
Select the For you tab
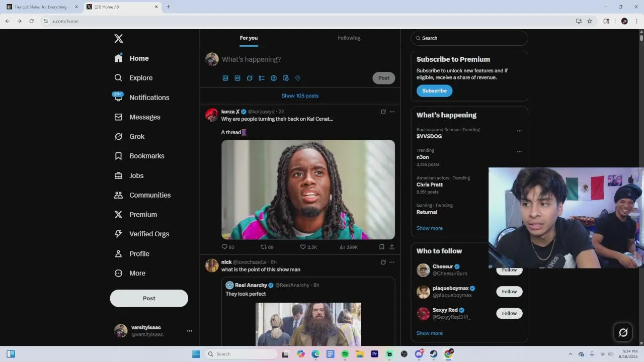coord(249,38)
